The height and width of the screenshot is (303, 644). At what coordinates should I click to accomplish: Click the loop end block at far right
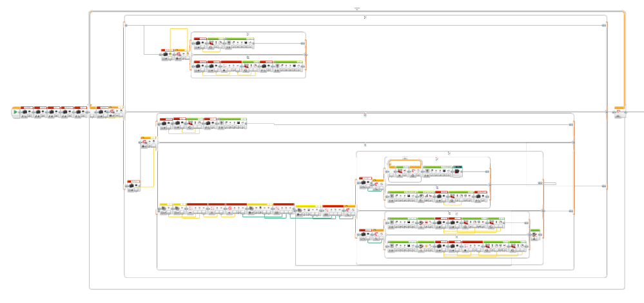[619, 113]
